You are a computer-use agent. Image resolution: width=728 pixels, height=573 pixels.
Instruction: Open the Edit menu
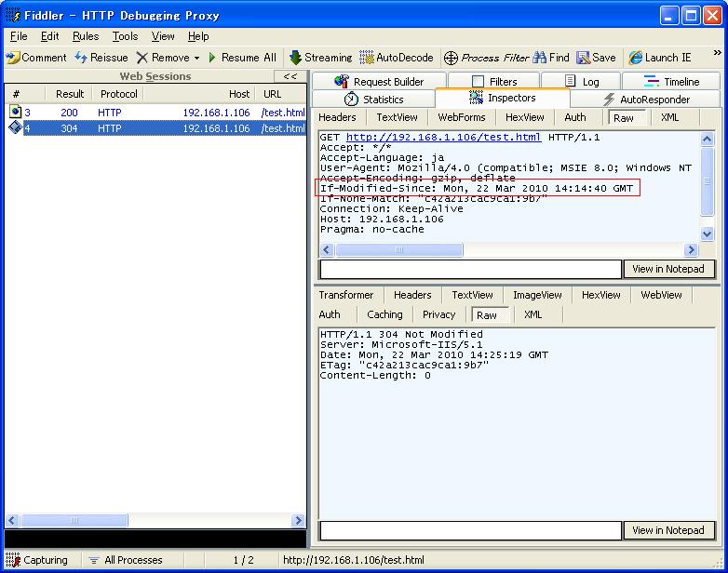click(x=49, y=36)
